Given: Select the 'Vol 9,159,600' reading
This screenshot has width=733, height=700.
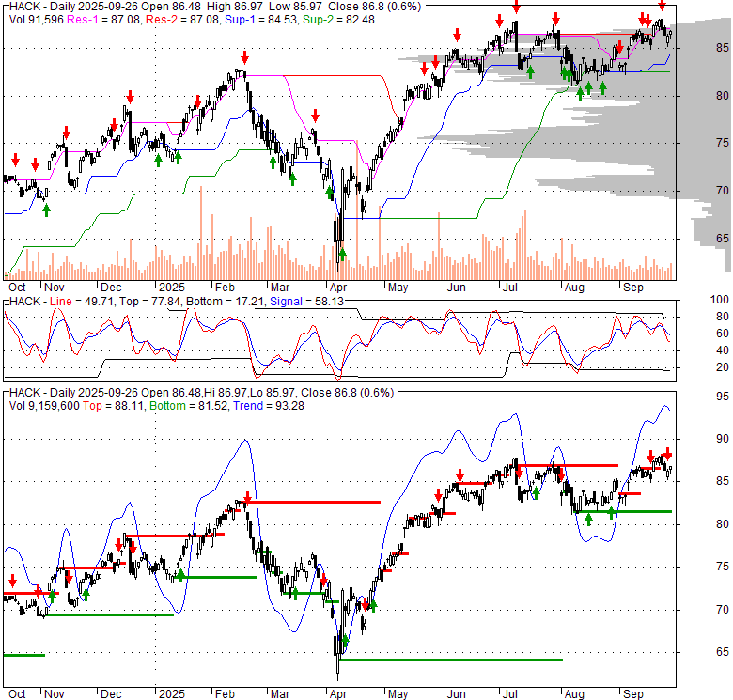Looking at the screenshot, I should coord(44,406).
